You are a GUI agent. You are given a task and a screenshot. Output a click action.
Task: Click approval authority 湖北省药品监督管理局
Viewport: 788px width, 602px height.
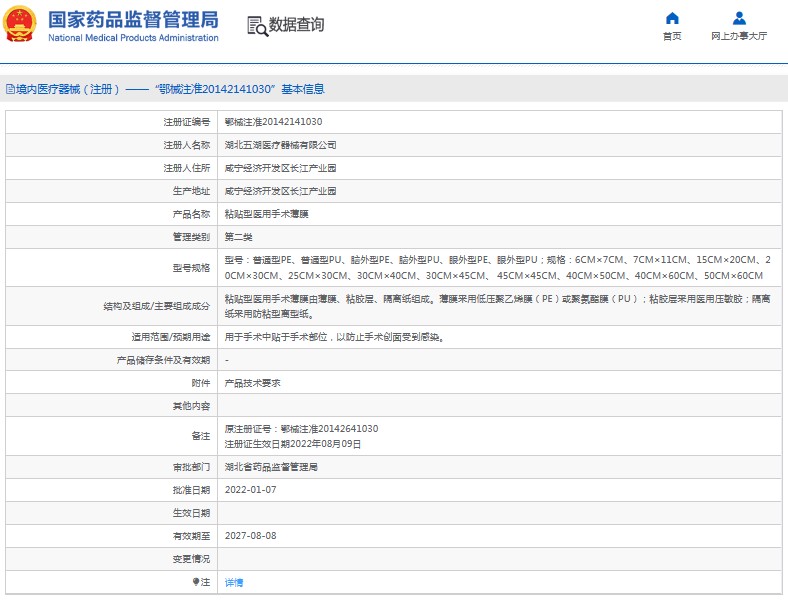coord(271,467)
